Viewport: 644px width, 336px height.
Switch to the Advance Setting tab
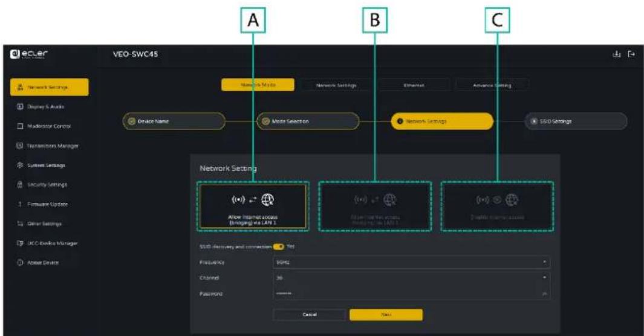[492, 85]
